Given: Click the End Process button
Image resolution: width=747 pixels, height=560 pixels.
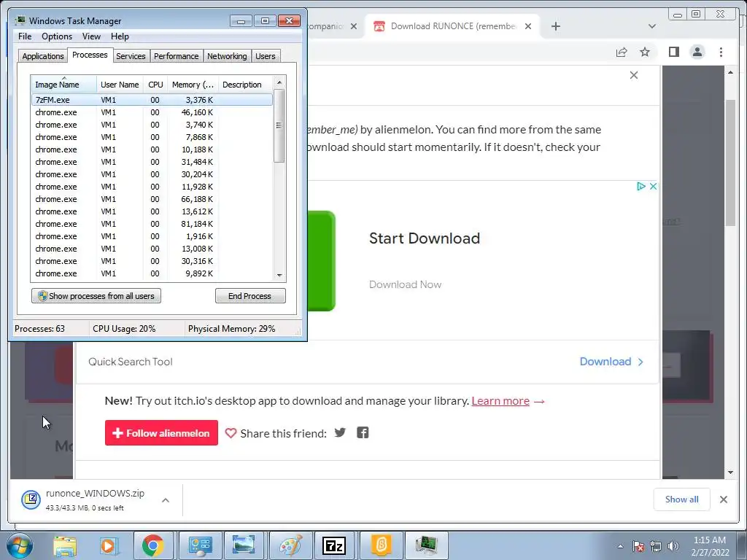Looking at the screenshot, I should coord(250,296).
